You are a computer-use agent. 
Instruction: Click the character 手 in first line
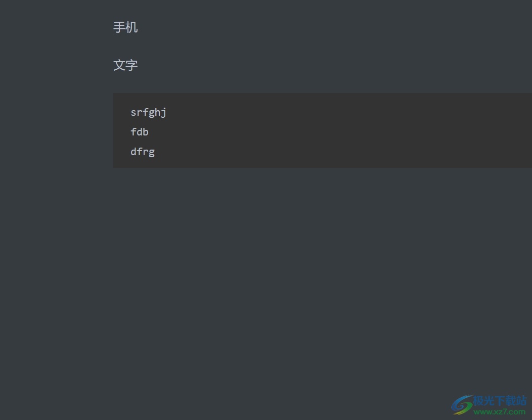(x=119, y=27)
